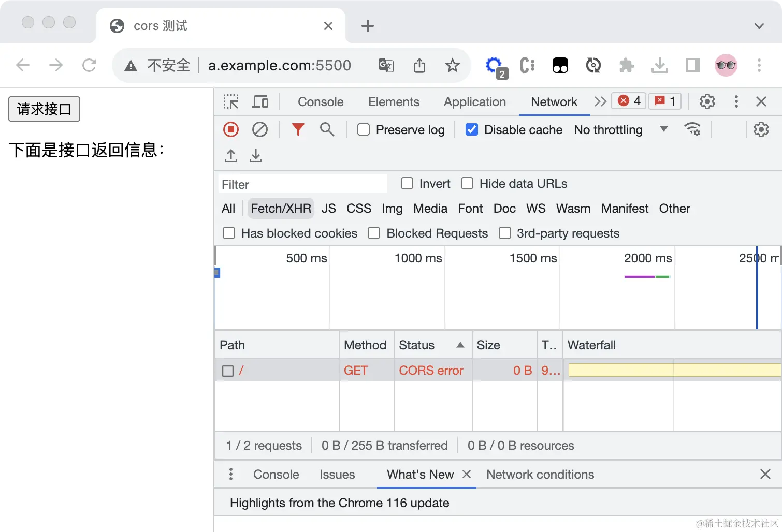This screenshot has height=532, width=782.
Task: Toggle the red filter funnel icon
Action: [x=298, y=129]
